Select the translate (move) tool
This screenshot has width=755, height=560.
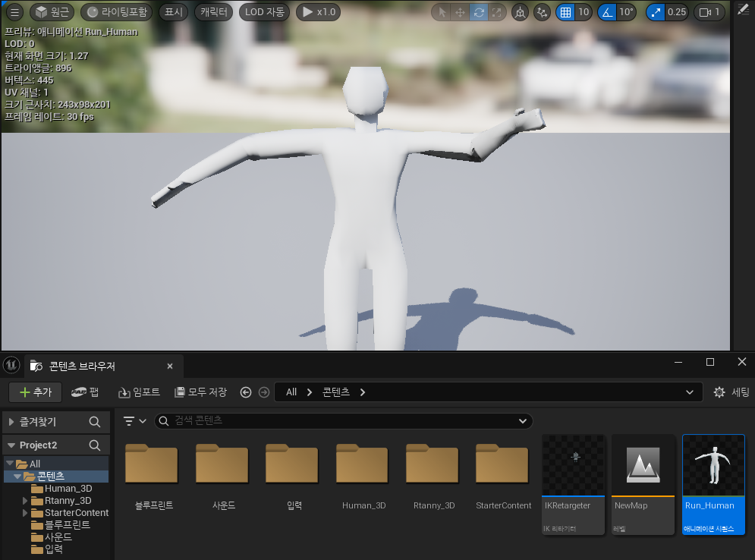(461, 12)
